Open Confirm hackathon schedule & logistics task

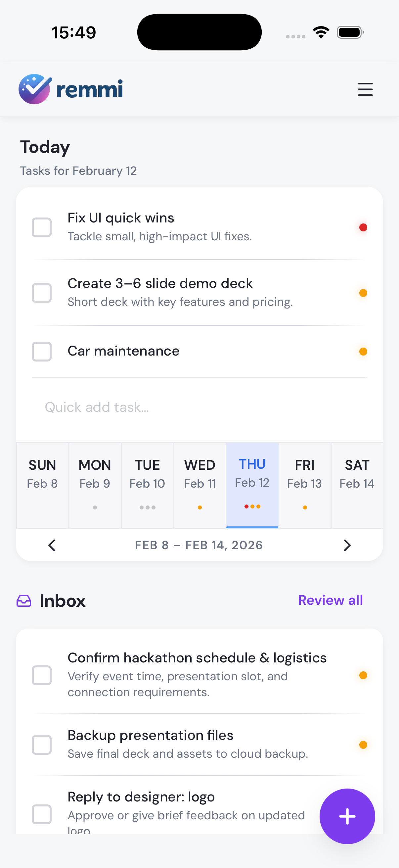(197, 658)
